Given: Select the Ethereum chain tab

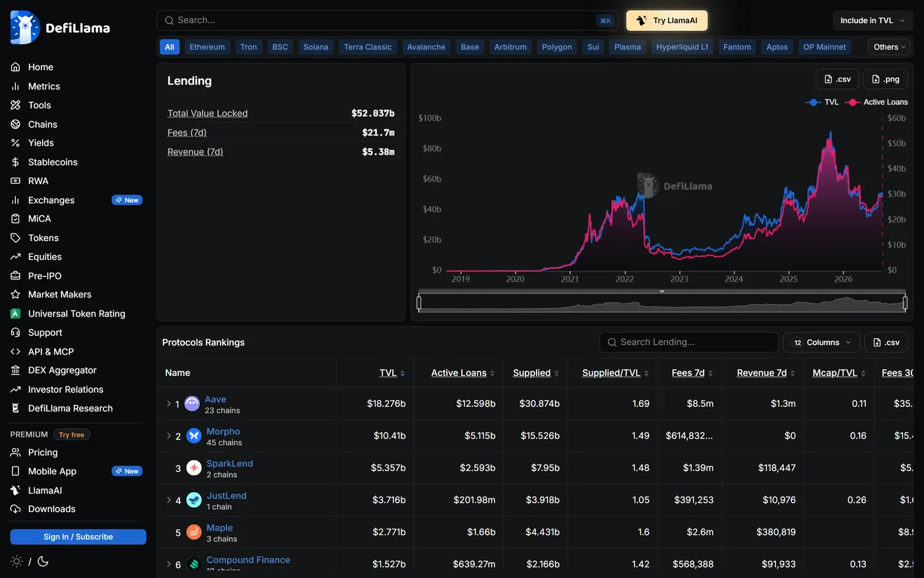Looking at the screenshot, I should (207, 47).
